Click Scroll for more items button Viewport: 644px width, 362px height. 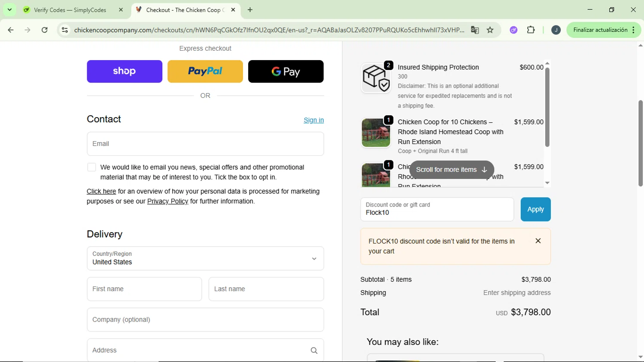(452, 170)
